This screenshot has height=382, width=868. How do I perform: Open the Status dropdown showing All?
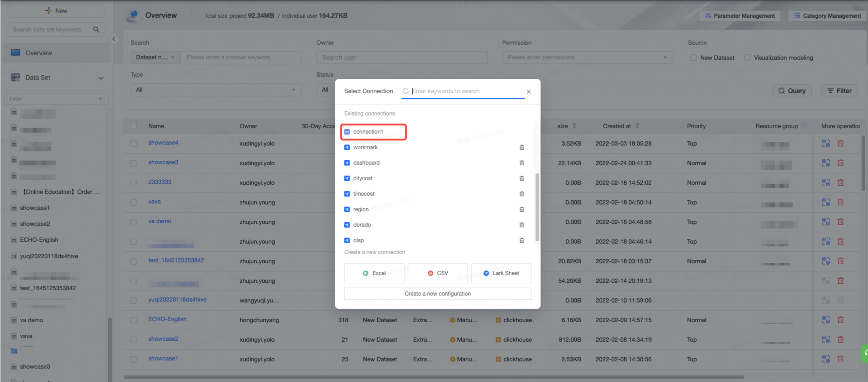[326, 90]
